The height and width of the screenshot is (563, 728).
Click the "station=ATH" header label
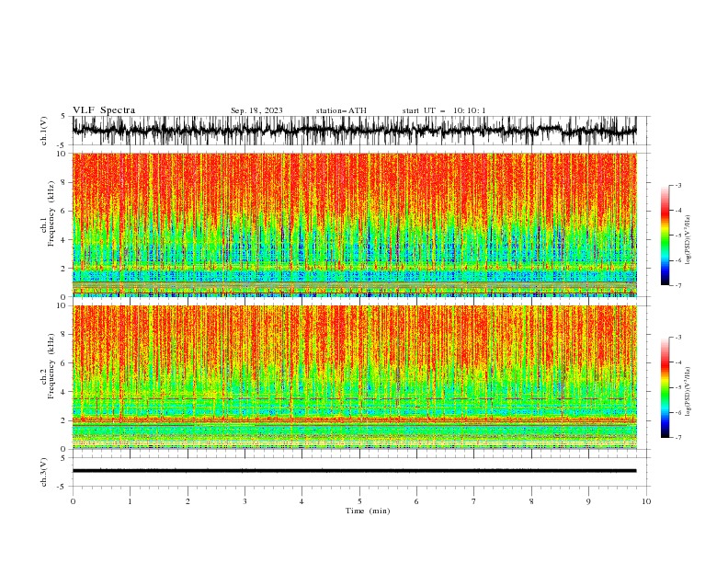click(x=341, y=110)
